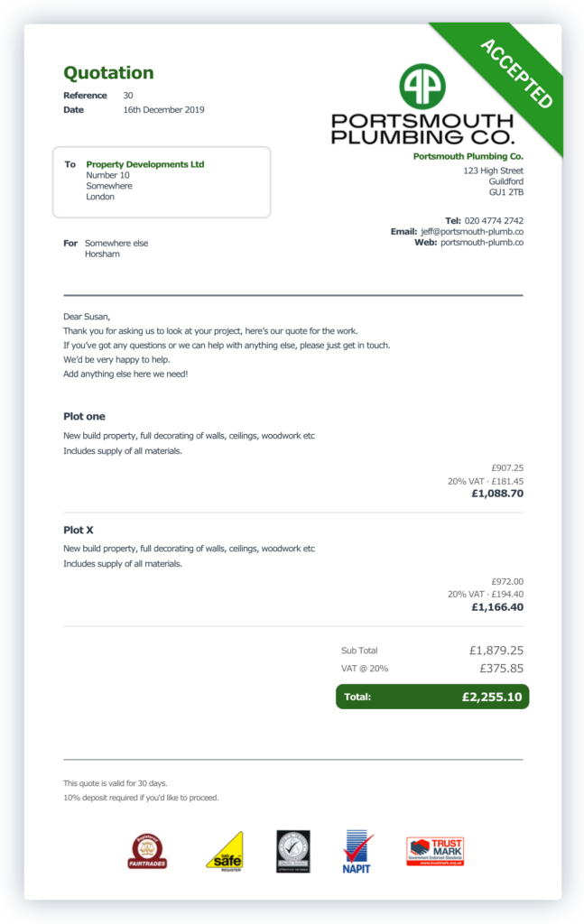Screen dimensions: 584x924
Task: Open the portsmouth-plumb.co website link
Action: coord(482,242)
